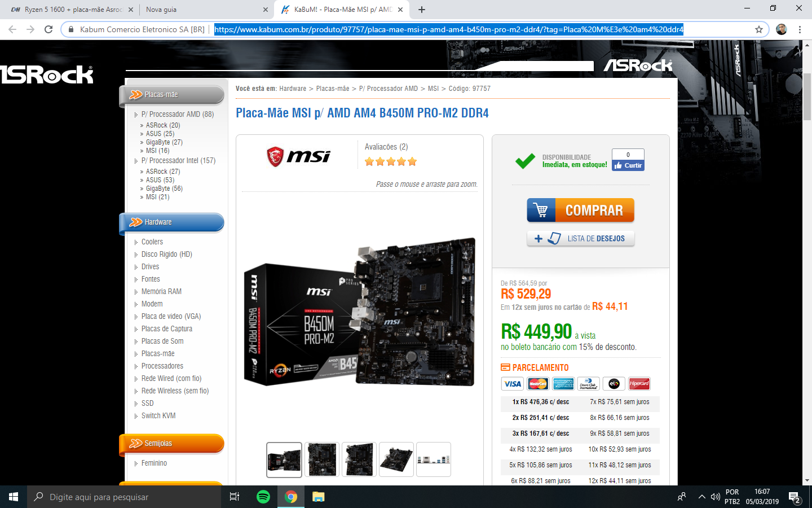Viewport: 812px width, 508px height.
Task: Close the Nova guia tab
Action: 266,10
